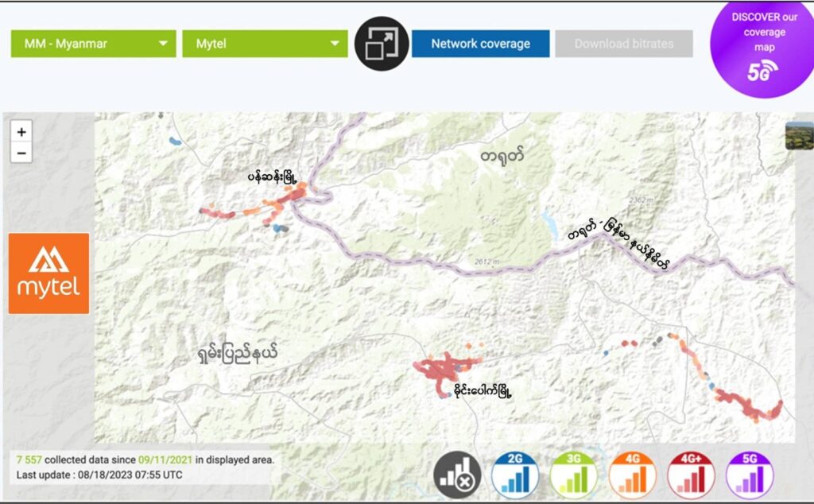Toggle the 3G coverage layer

(574, 475)
